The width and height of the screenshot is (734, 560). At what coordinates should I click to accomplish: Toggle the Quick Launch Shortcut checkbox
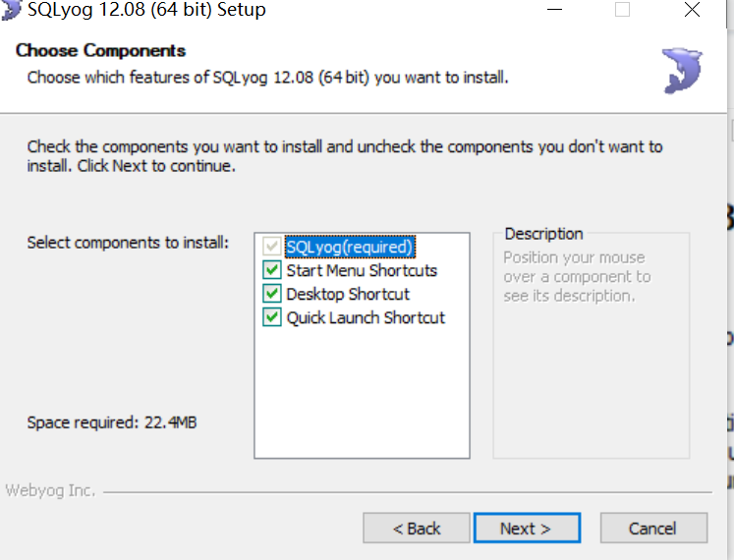tap(272, 317)
